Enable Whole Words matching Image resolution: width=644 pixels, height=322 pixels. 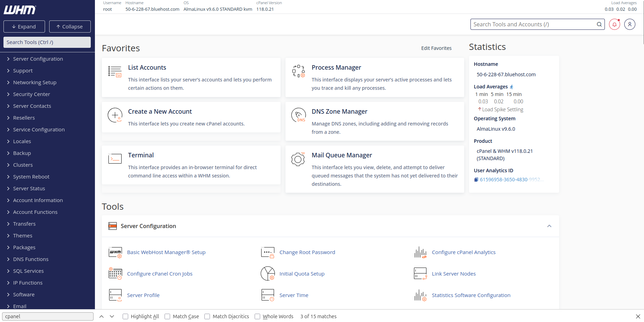click(257, 316)
